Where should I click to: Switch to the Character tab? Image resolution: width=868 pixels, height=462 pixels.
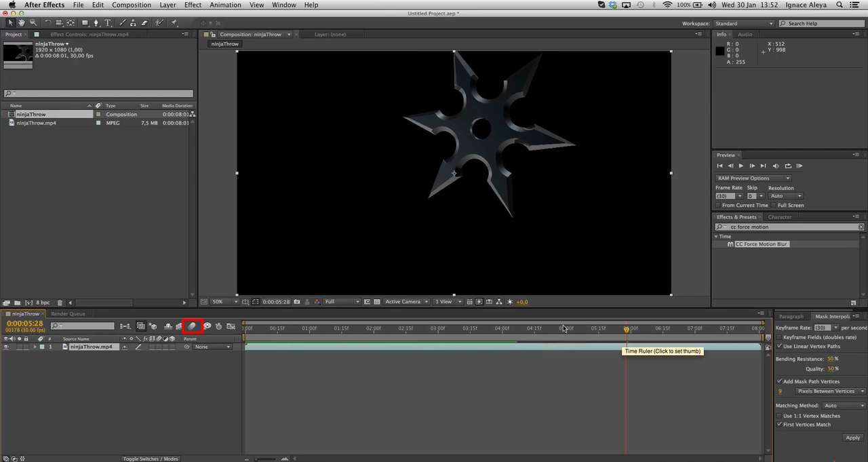tap(780, 217)
